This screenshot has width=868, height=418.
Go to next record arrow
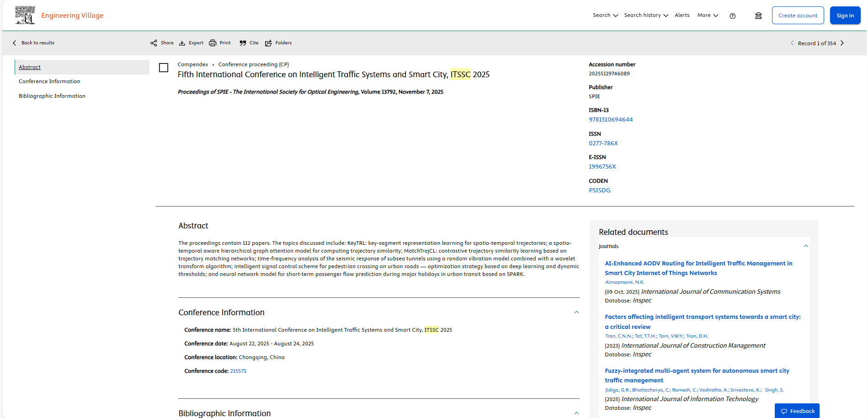click(x=842, y=43)
